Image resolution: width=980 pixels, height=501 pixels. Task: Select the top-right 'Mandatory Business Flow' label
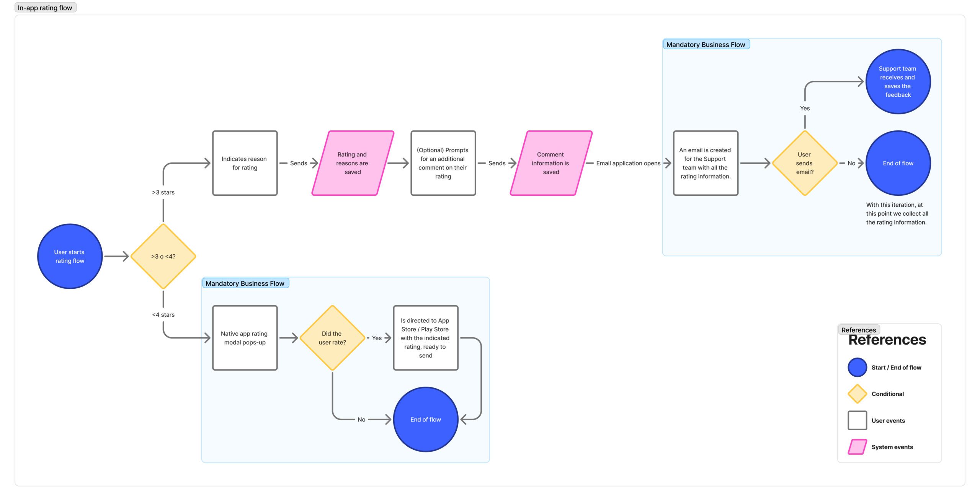pyautogui.click(x=706, y=44)
